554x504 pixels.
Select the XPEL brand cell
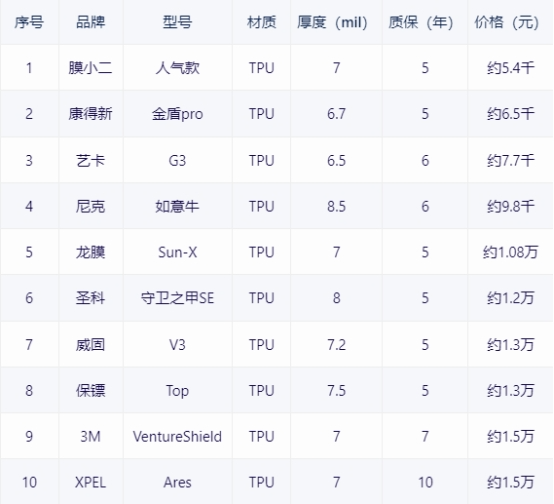point(91,482)
